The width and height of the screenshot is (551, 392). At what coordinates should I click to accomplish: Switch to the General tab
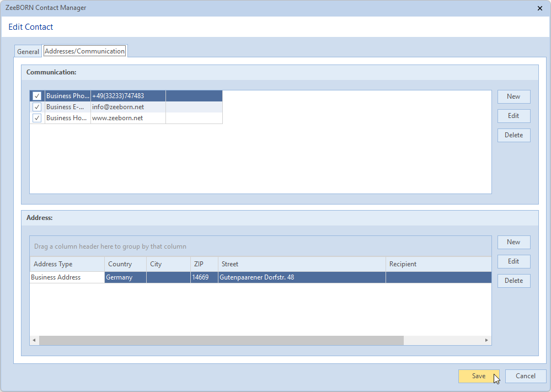click(28, 51)
